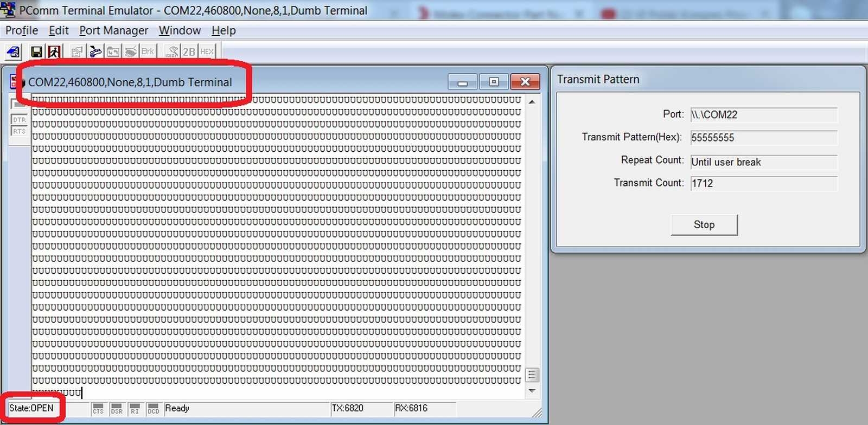Click the "Transmit Pattern(Hex):" label
The width and height of the screenshot is (868, 425).
pos(632,137)
